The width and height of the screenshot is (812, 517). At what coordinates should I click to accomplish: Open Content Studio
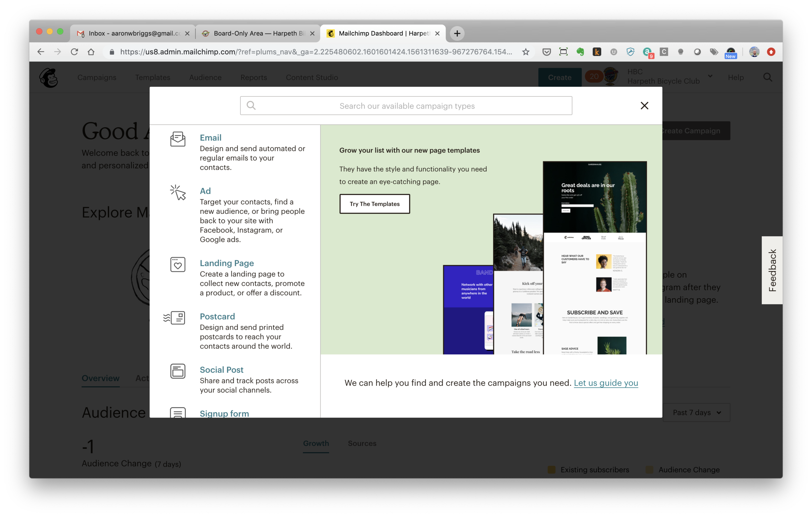tap(312, 77)
